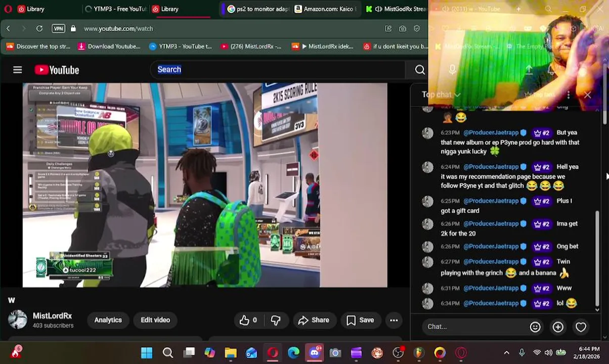This screenshot has height=364, width=609.
Task: Click the chat panel scrollbar
Action: [597, 258]
